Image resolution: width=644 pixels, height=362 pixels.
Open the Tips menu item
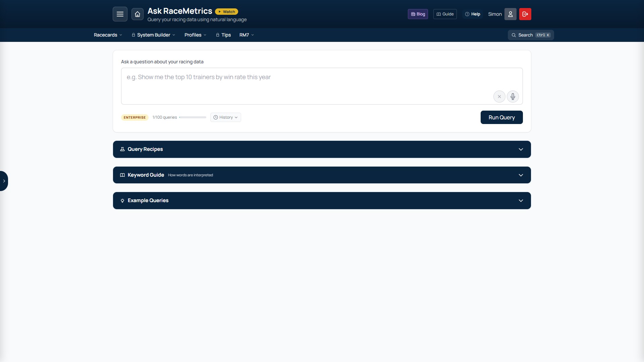click(x=223, y=35)
